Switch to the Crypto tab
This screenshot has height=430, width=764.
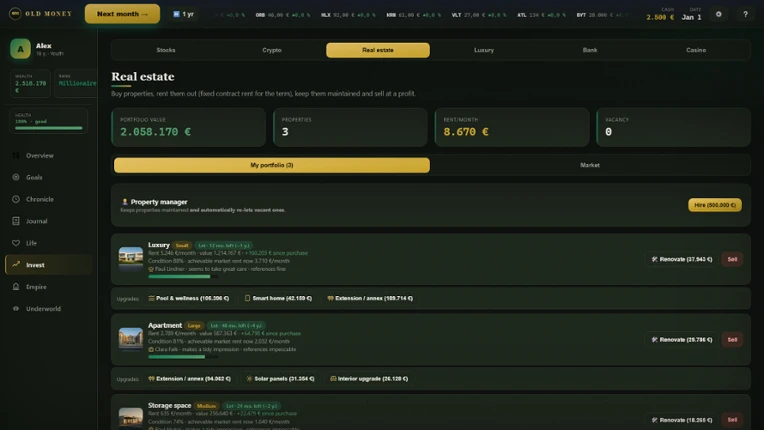(272, 50)
